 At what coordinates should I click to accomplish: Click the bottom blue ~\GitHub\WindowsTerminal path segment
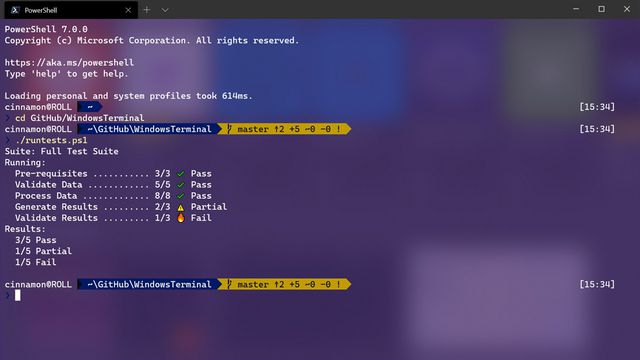149,284
